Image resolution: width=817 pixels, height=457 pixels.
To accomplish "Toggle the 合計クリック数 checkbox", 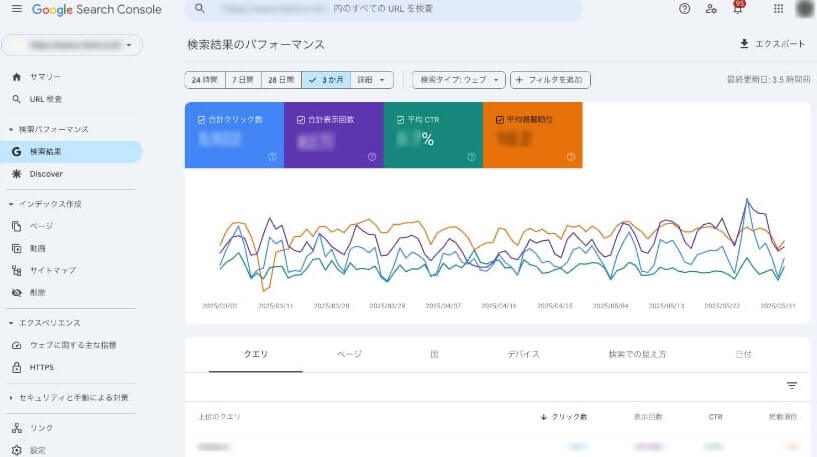I will point(201,120).
